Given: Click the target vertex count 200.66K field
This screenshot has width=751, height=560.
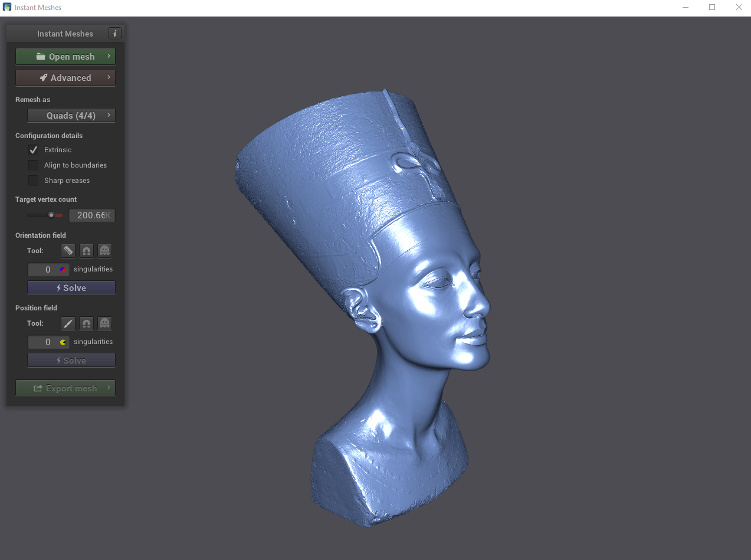Looking at the screenshot, I should pyautogui.click(x=92, y=215).
